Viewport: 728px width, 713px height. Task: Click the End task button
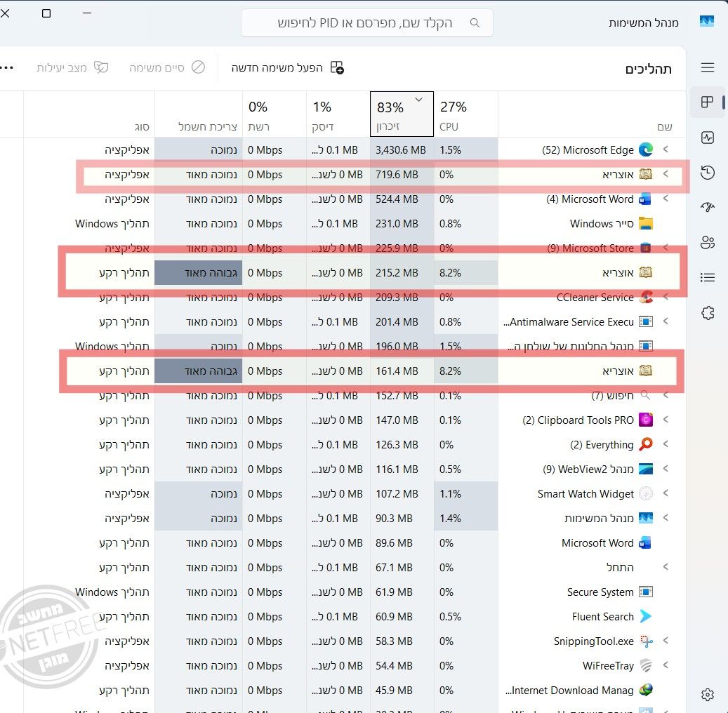point(166,68)
